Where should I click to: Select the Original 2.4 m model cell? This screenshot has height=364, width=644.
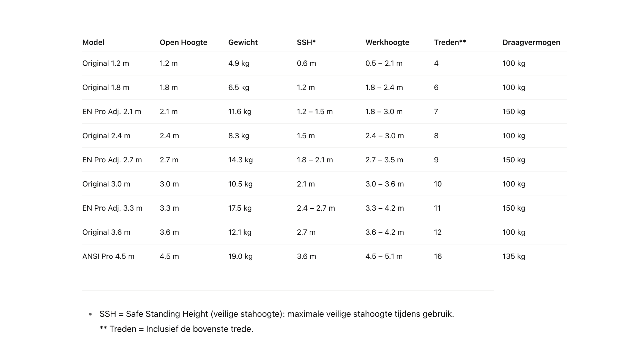click(x=106, y=136)
